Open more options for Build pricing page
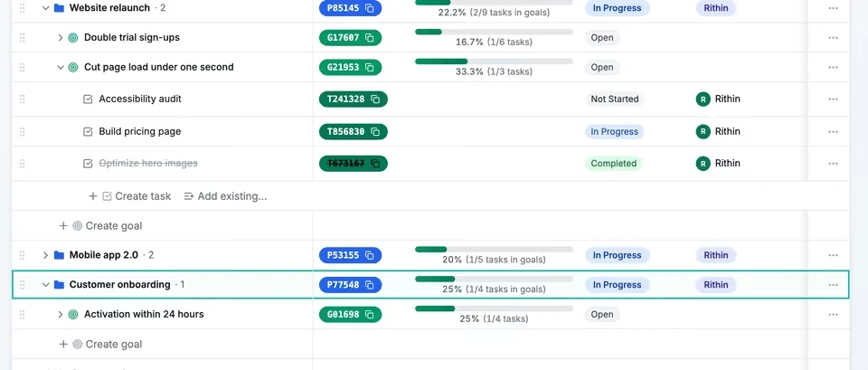The width and height of the screenshot is (868, 370). click(833, 132)
